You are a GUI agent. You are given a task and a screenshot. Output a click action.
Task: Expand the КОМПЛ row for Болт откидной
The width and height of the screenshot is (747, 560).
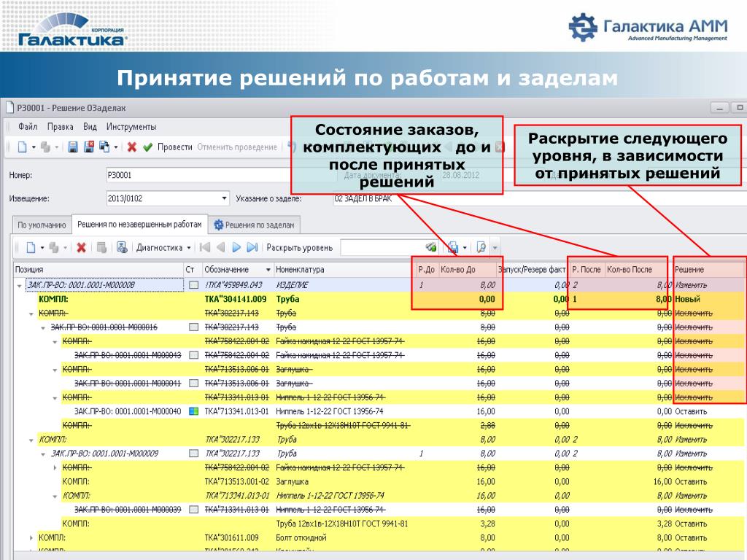tap(31, 537)
